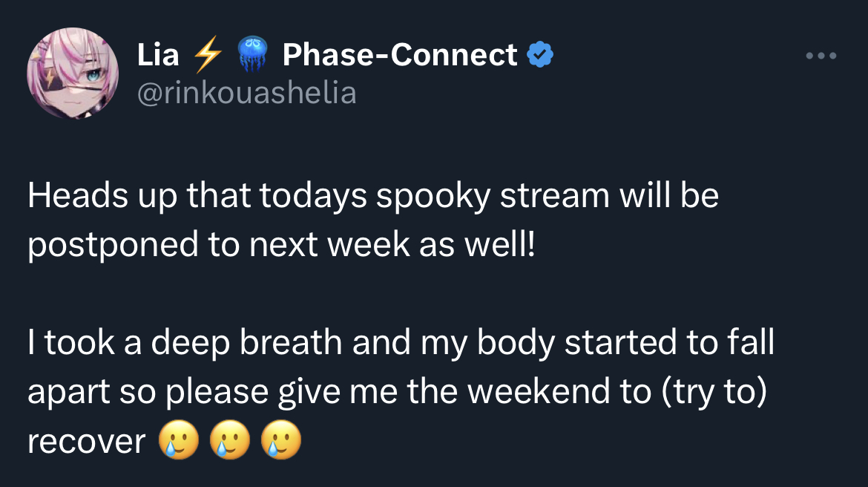Screen dimensions: 868x487
Task: Open the three-dot more options menu
Action: tap(821, 56)
